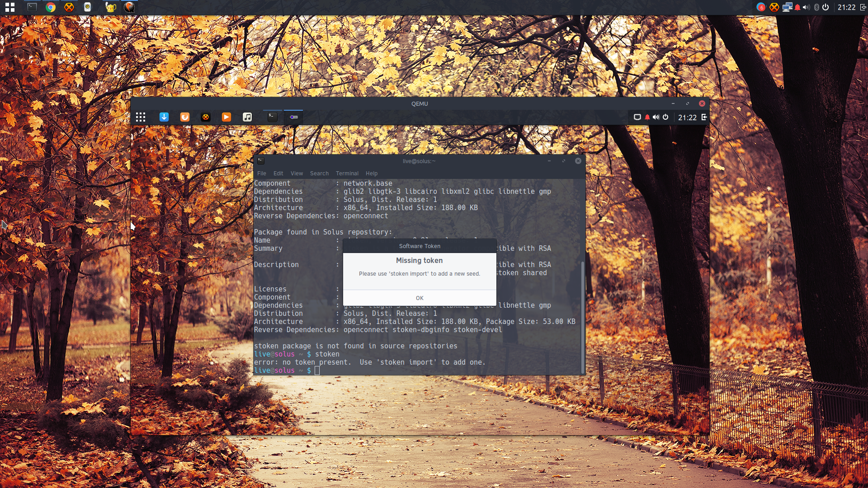Click the QEMU window title text

click(x=420, y=103)
